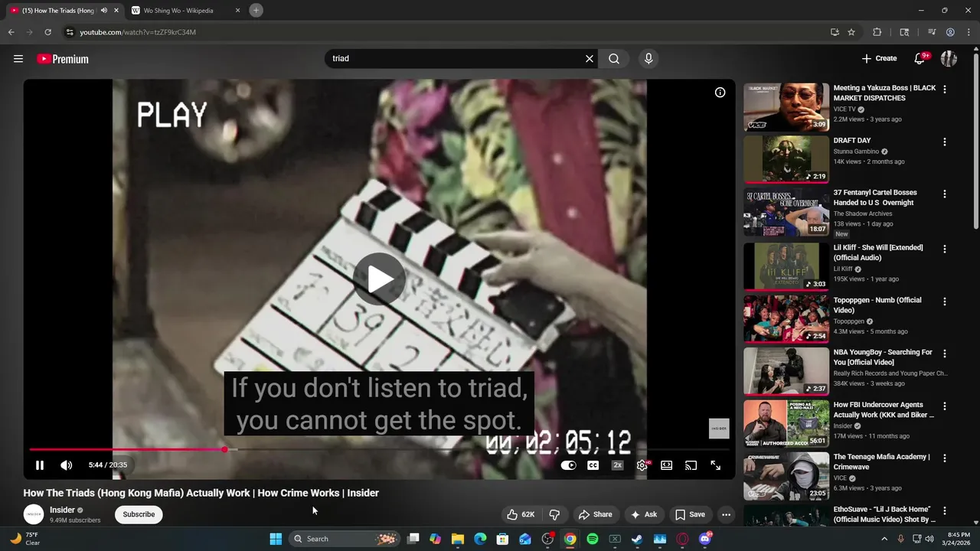
Task: Click the large play overlay on video
Action: click(x=379, y=279)
